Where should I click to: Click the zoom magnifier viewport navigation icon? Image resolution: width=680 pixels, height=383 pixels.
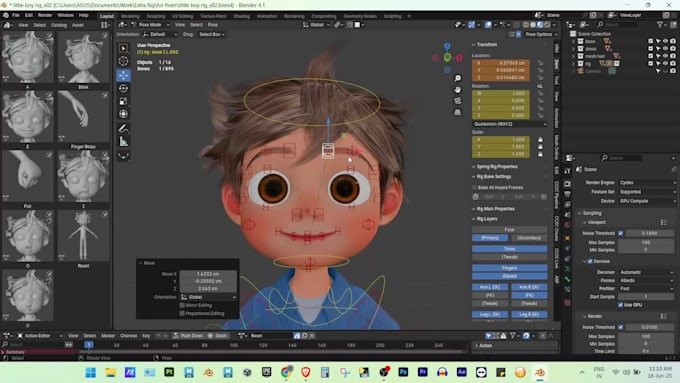[x=458, y=78]
